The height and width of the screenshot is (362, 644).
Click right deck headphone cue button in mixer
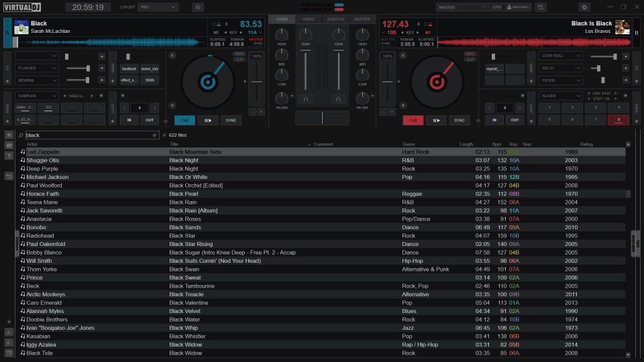tap(338, 99)
